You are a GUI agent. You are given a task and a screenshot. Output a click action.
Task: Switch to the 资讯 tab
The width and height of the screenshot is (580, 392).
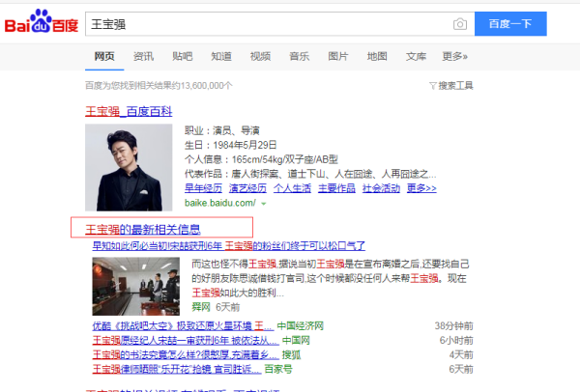click(x=143, y=57)
